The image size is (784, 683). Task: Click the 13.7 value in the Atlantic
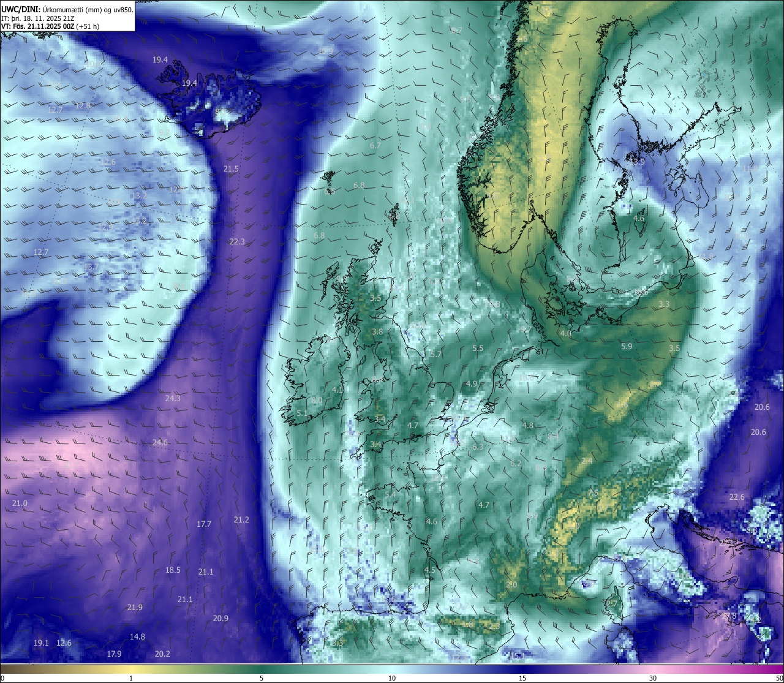[x=91, y=267]
